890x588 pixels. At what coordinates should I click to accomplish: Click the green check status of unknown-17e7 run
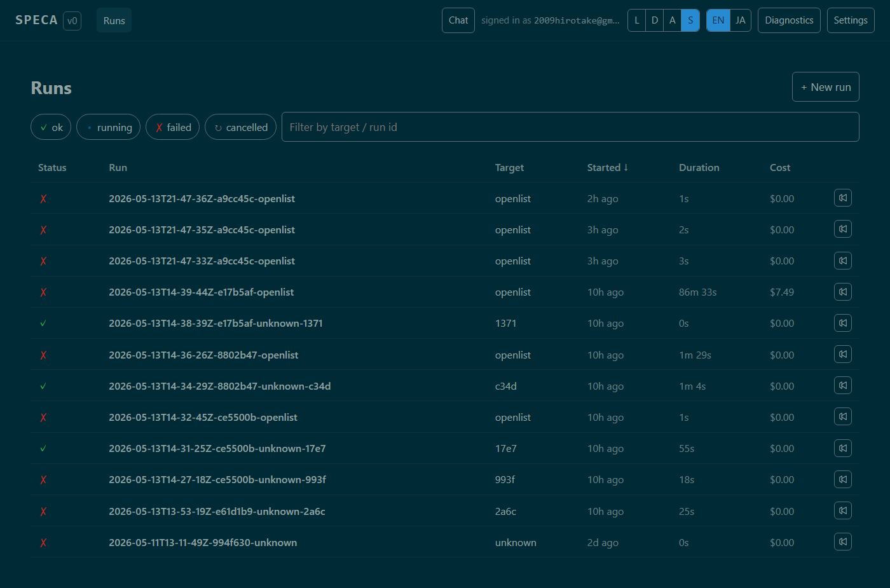43,449
